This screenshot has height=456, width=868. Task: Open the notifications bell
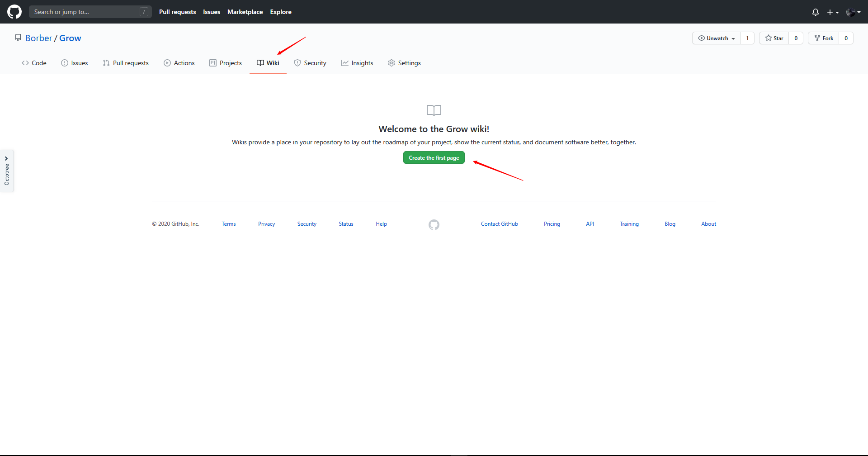816,12
